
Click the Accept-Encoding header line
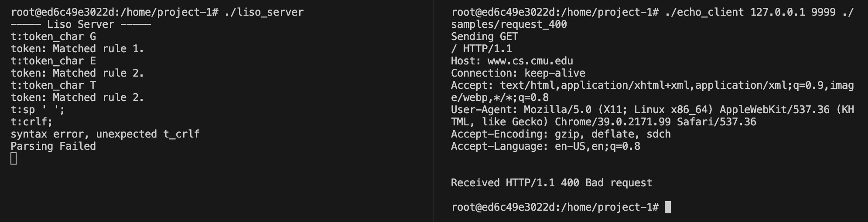[561, 134]
